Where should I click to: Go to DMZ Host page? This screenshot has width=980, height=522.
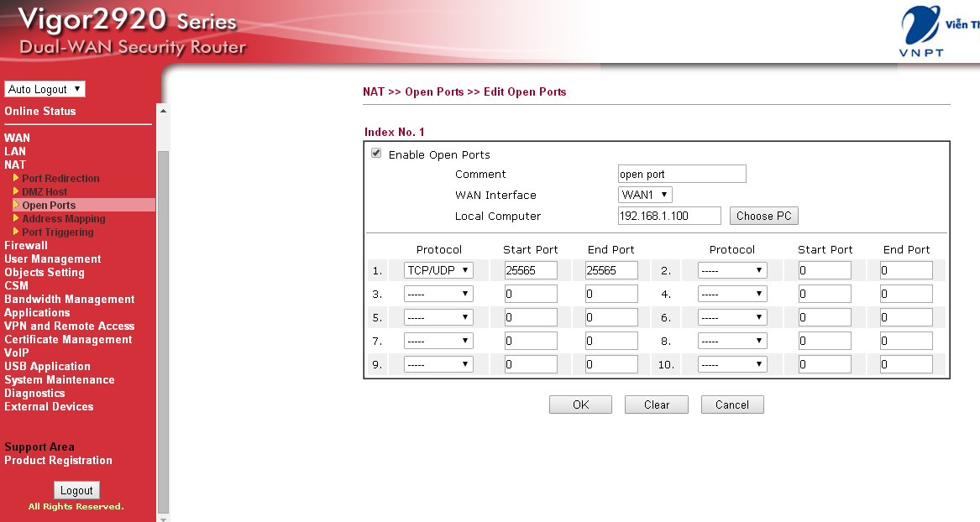point(45,191)
